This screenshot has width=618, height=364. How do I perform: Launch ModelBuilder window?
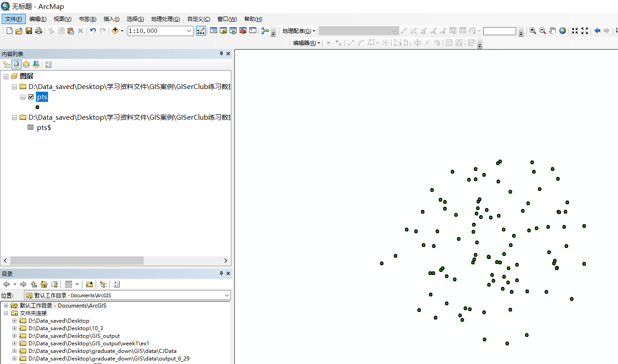[x=265, y=31]
